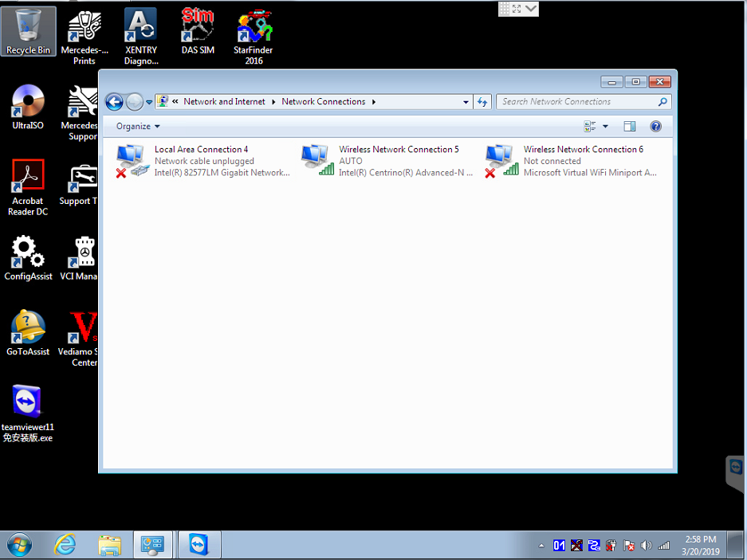Open StarFinder 2016 shortcut
Image resolution: width=747 pixels, height=560 pixels.
254,36
